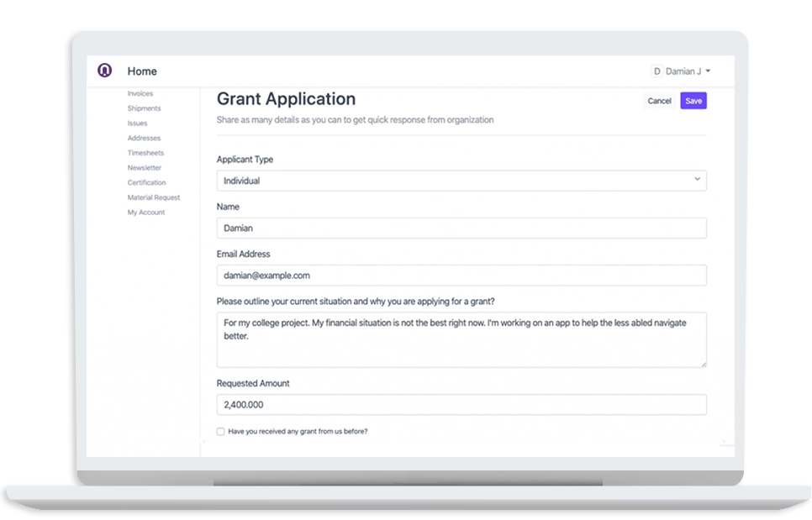The image size is (812, 520).
Task: Cancel the grant application
Action: point(659,100)
